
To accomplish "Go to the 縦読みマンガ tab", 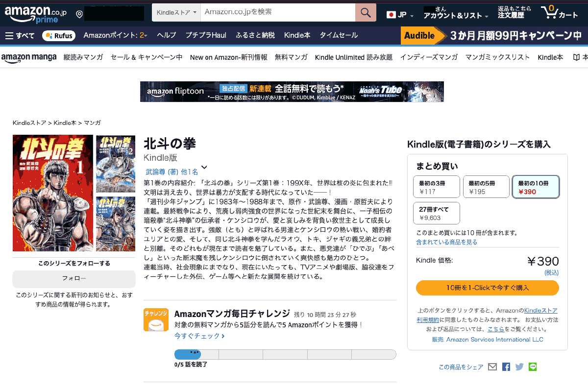I will tap(83, 57).
